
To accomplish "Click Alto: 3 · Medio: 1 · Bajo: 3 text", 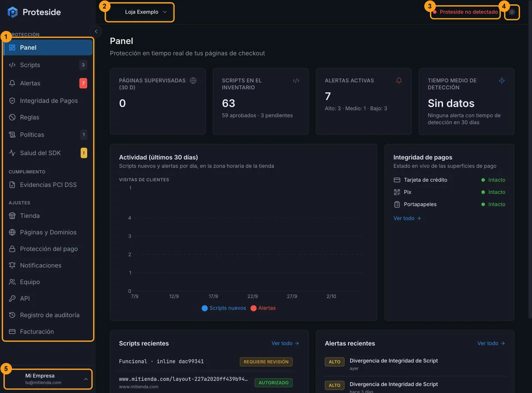I will pyautogui.click(x=356, y=108).
